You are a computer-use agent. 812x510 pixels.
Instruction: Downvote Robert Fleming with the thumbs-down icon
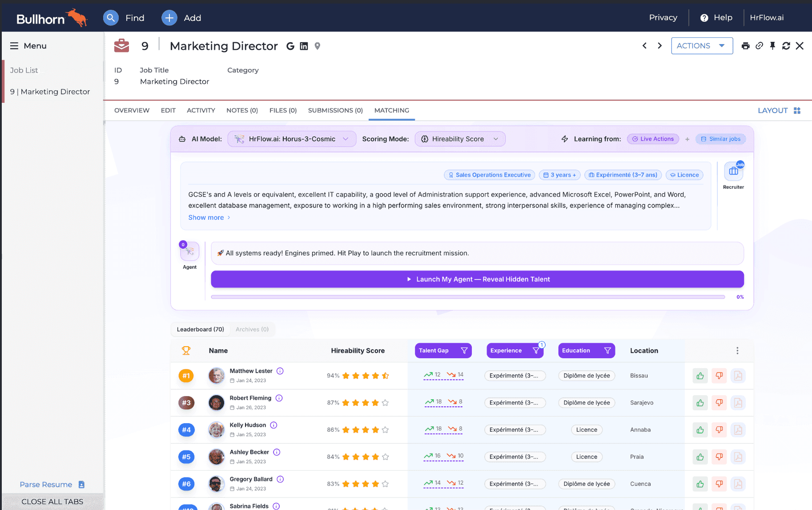tap(719, 403)
